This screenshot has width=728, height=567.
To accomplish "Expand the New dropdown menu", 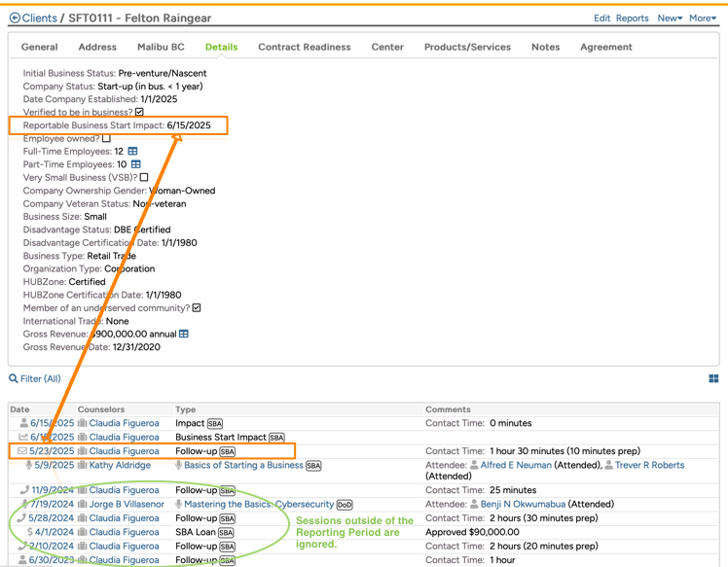I will [x=669, y=18].
